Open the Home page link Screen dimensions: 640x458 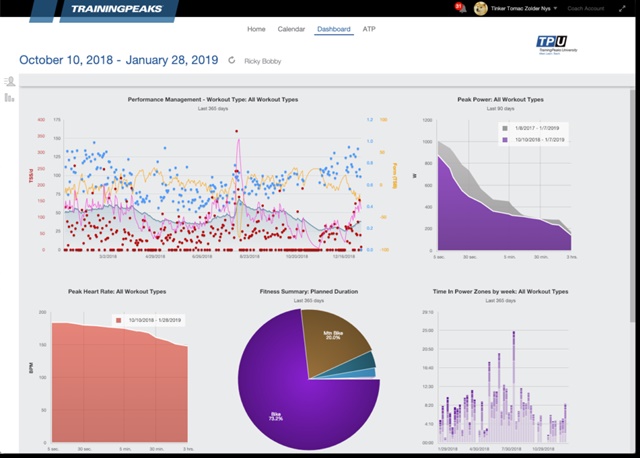tap(256, 30)
